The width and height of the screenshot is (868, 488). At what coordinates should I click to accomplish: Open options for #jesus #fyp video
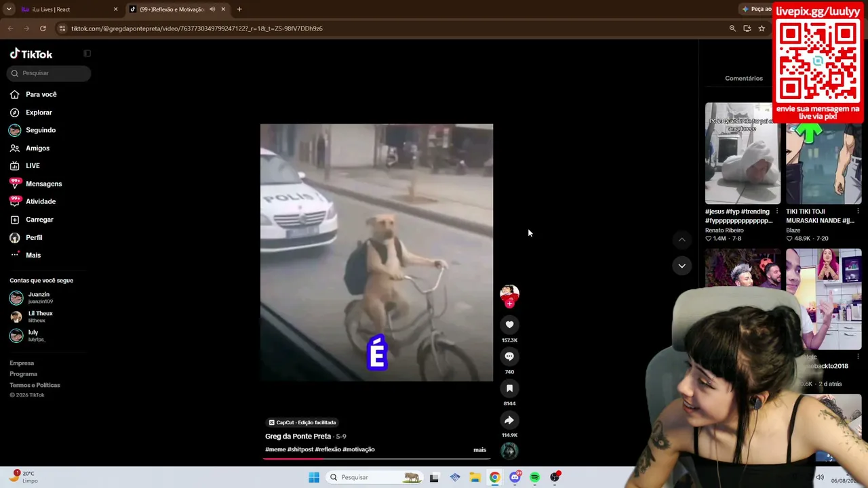point(776,211)
